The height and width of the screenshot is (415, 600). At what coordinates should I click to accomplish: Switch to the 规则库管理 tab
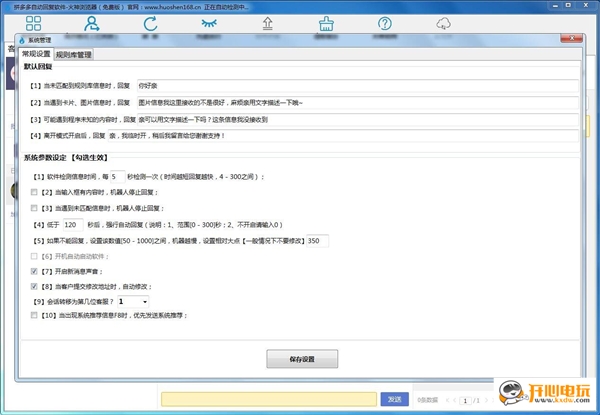point(73,55)
